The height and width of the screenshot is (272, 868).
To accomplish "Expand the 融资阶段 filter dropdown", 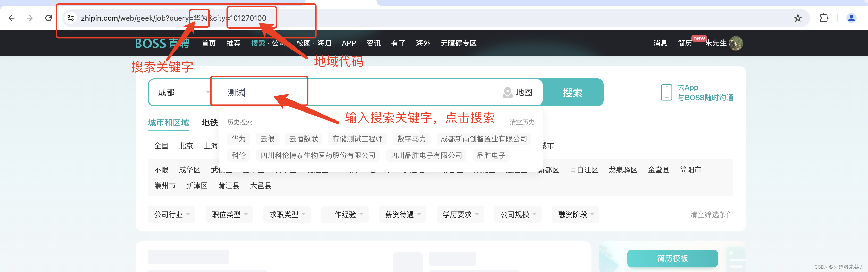I will [x=575, y=214].
